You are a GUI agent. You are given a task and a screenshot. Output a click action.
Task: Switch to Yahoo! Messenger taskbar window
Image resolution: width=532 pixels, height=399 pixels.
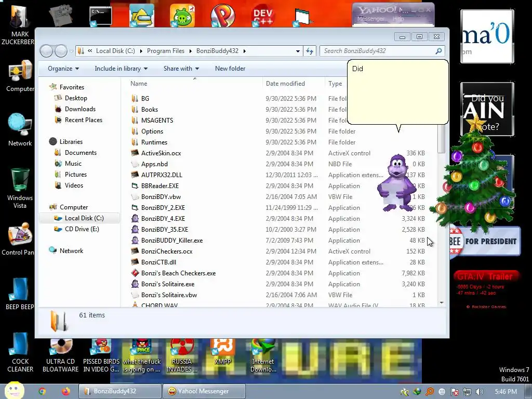[x=204, y=391]
